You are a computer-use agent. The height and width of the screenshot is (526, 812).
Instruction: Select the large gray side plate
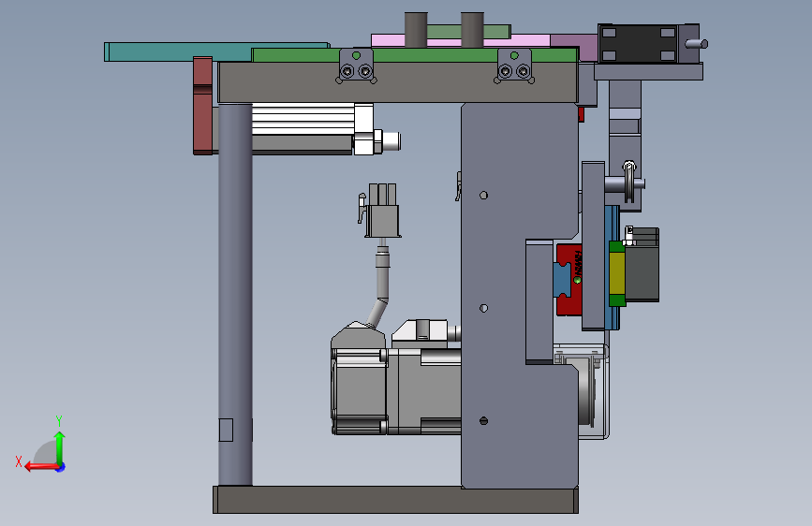tap(519, 295)
